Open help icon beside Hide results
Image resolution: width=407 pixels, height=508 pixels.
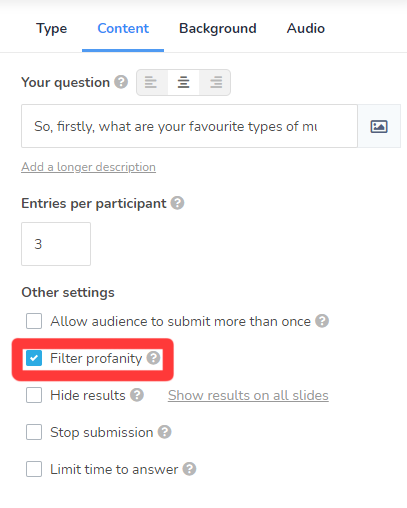point(137,395)
